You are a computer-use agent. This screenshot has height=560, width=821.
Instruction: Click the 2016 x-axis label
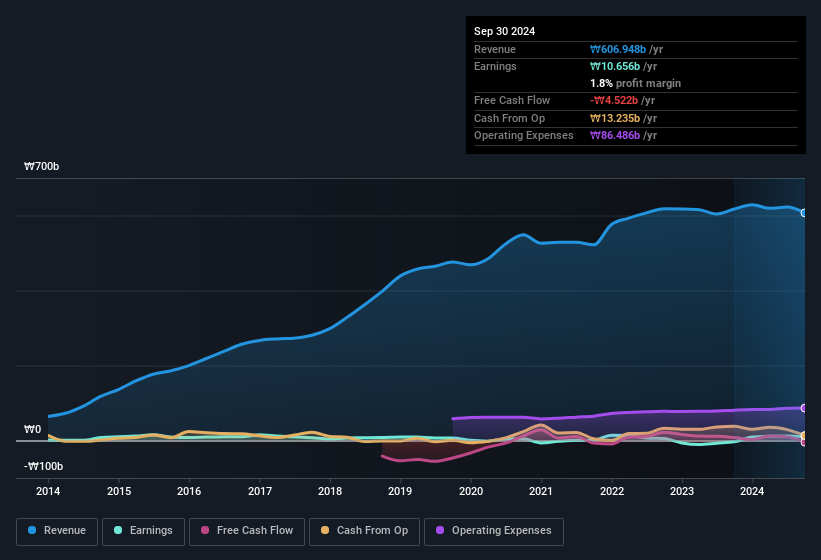[189, 491]
